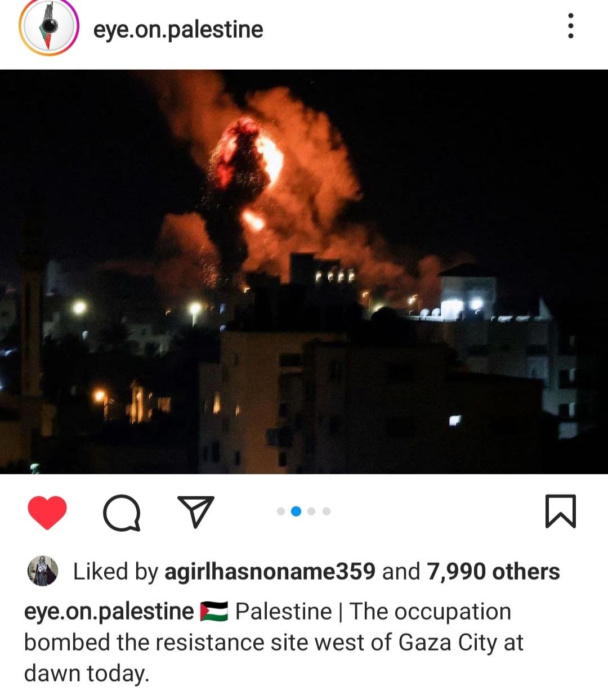The image size is (608, 700).
Task: Select the active blue carousel dot
Action: (296, 511)
